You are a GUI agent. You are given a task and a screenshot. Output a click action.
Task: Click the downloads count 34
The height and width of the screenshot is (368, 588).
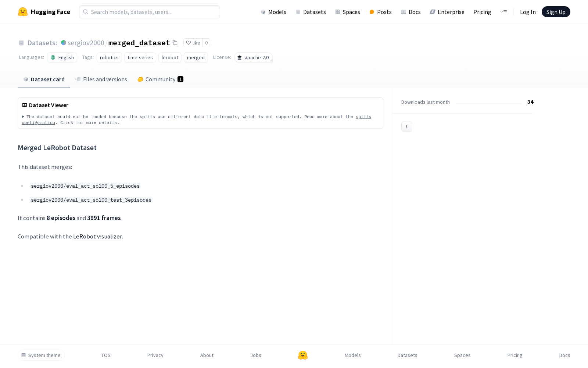coord(530,102)
